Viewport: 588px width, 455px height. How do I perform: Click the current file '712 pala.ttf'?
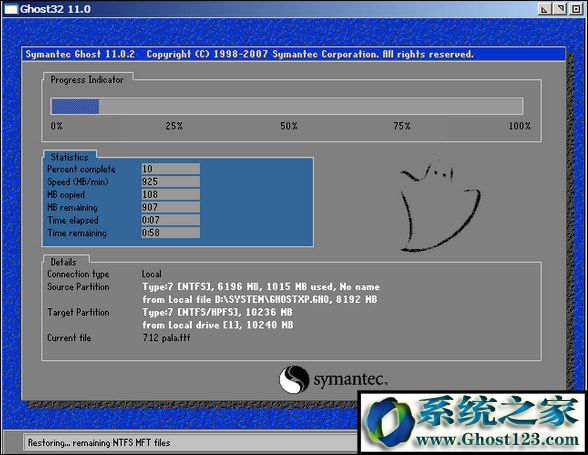[166, 338]
